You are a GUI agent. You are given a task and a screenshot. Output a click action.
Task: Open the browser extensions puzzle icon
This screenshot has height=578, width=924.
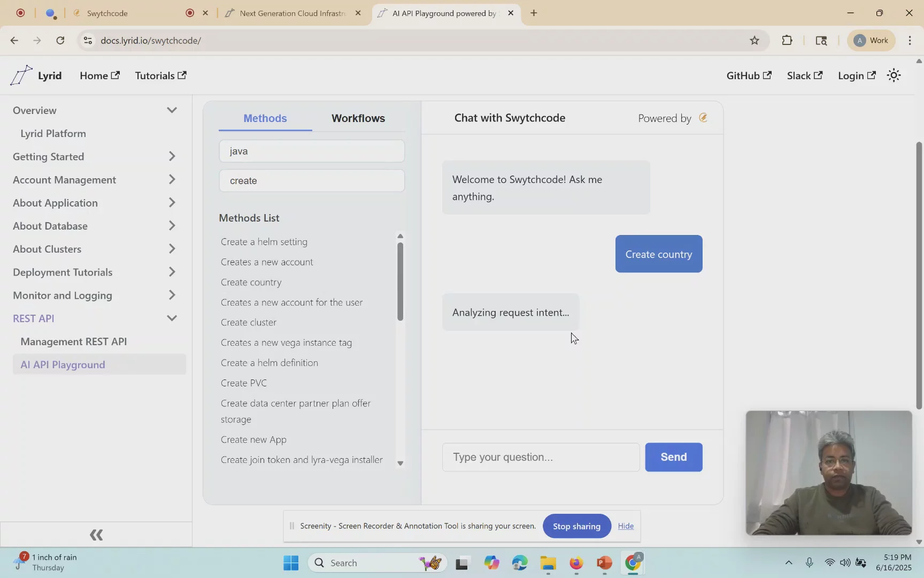787,40
